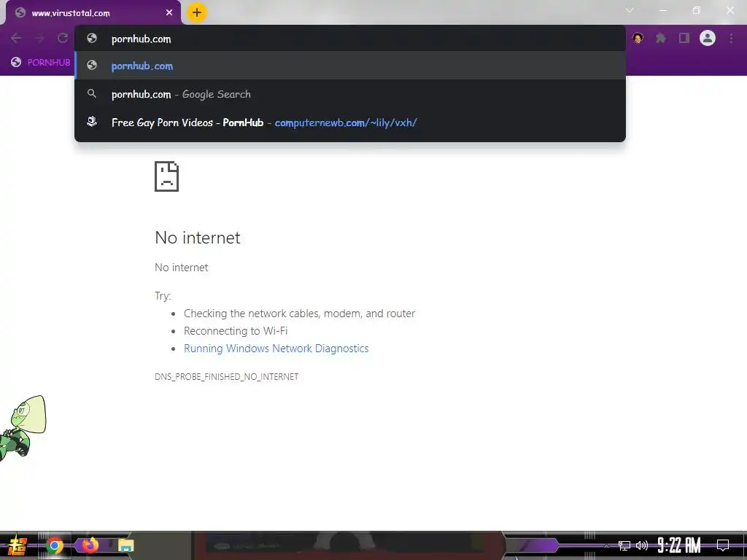Open the PORNHUB bookmark in the bookmarks bar
Screen dimensions: 747x560
pyautogui.click(x=41, y=63)
